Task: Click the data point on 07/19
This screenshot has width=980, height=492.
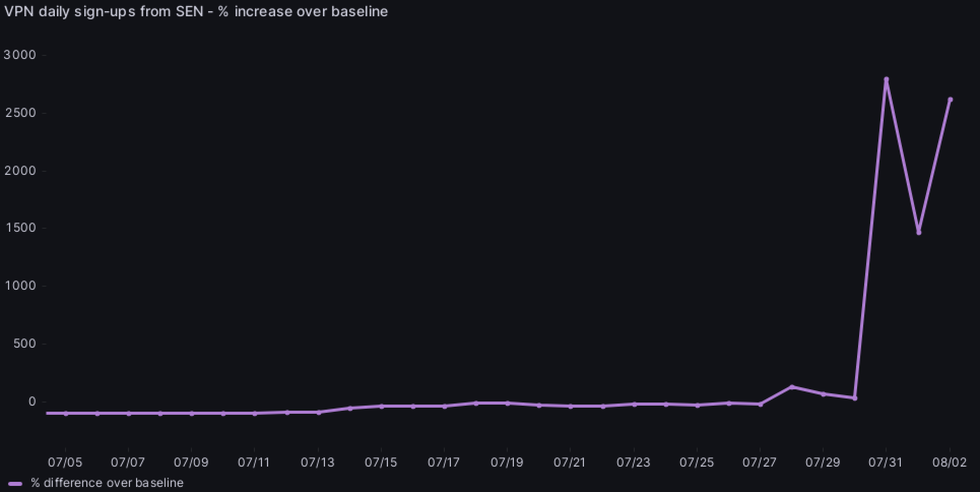Action: [x=507, y=403]
